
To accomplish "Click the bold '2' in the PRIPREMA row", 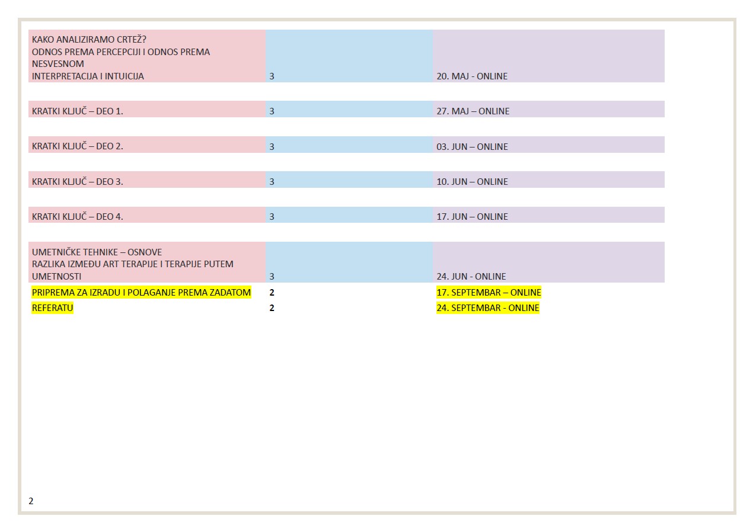I will point(272,293).
